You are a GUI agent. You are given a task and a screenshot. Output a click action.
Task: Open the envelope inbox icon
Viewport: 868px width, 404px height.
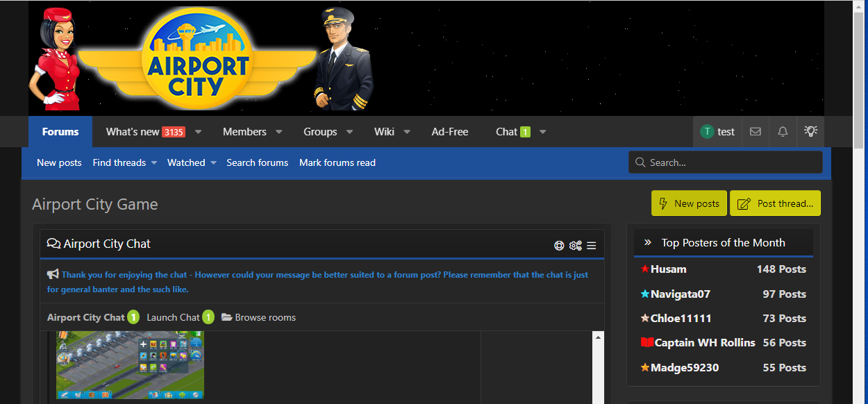(x=756, y=132)
